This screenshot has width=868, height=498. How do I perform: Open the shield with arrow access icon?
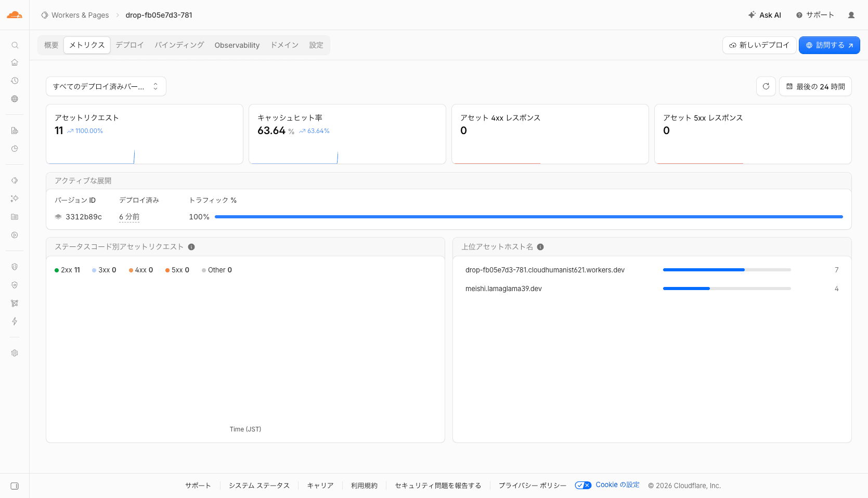tap(15, 285)
